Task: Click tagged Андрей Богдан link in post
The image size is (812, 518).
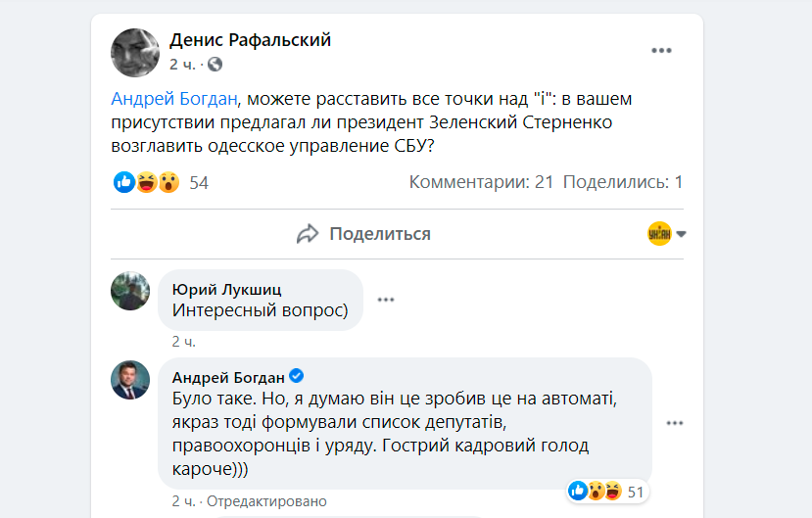Action: tap(171, 98)
